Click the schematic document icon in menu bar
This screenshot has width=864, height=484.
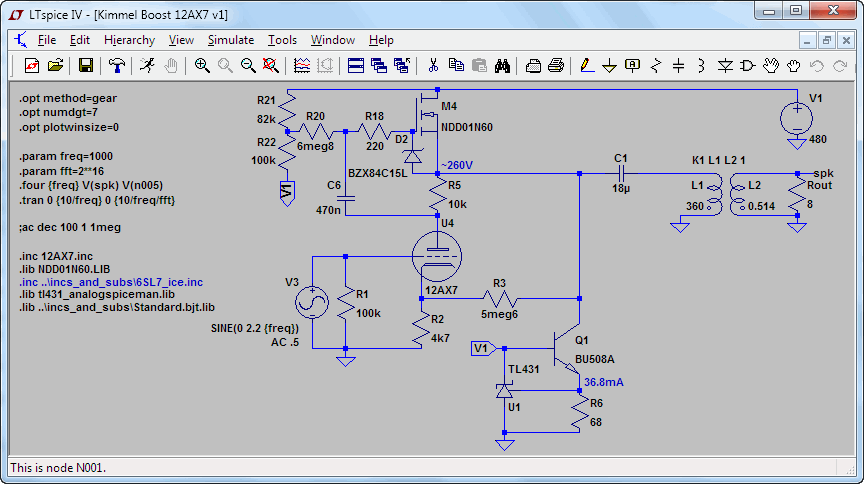tap(20, 40)
